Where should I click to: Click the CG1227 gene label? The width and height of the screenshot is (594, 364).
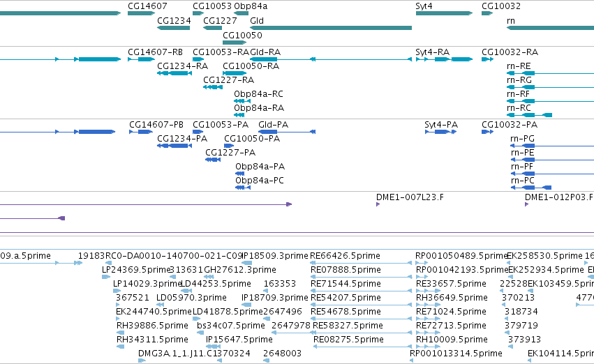(x=220, y=21)
